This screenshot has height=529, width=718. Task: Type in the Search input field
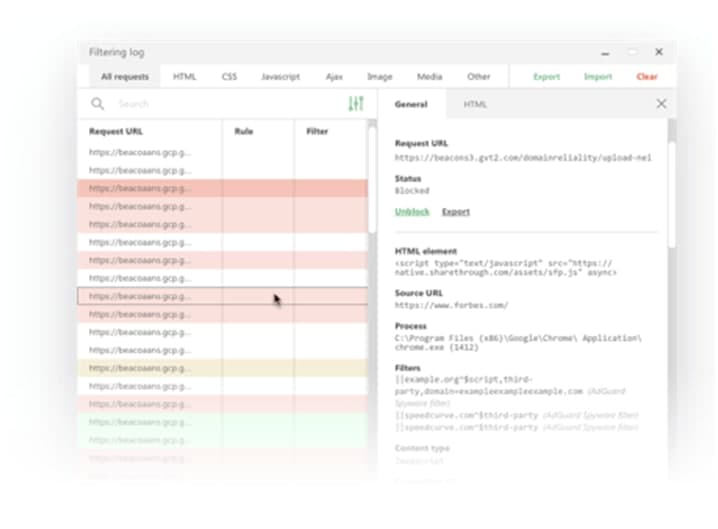(x=220, y=104)
